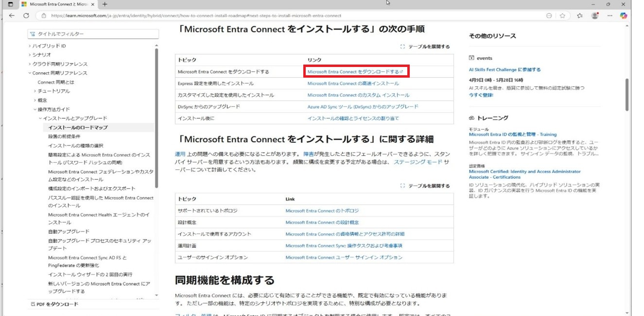This screenshot has width=644, height=316.
Task: Click the サポートされているトポロジ table cell
Action: click(x=209, y=211)
